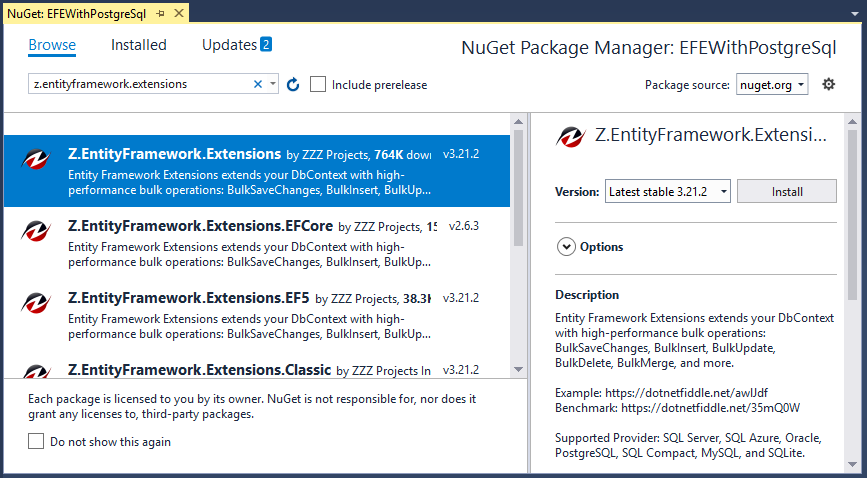Close the NuGet EFEWithPostgreSql tab
The height and width of the screenshot is (478, 867).
click(178, 13)
